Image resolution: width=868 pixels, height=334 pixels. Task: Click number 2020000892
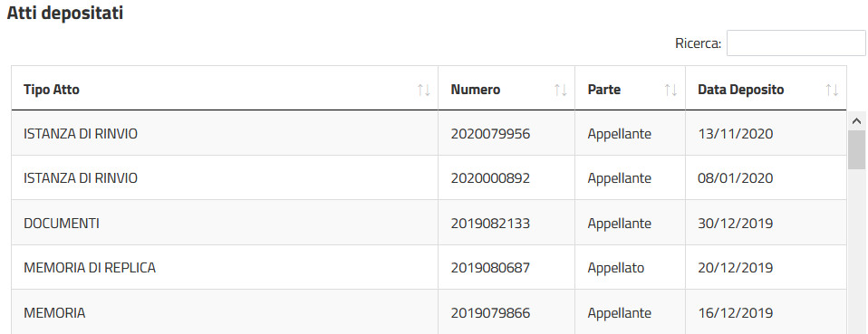pos(490,178)
